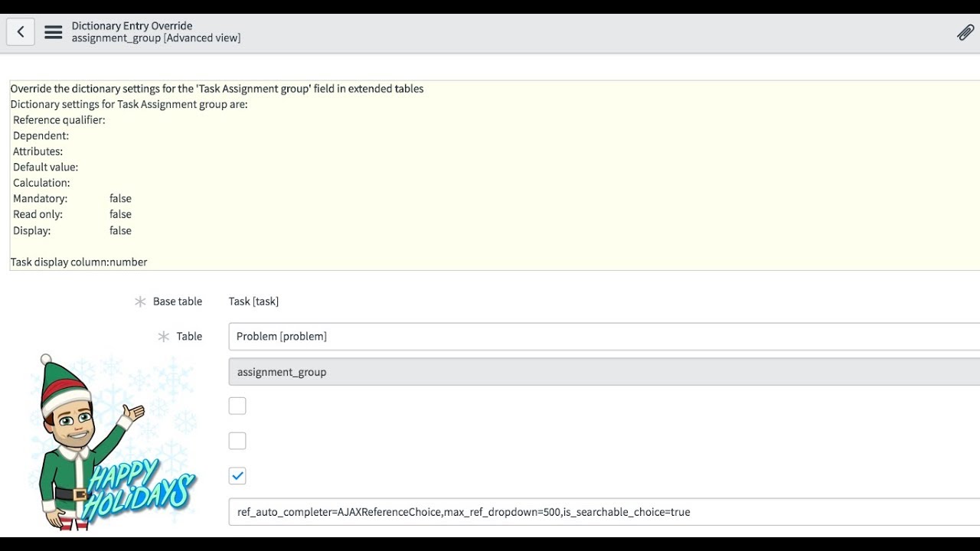Click the assignment_group [Advanced view] subtitle
980x551 pixels.
coord(156,37)
